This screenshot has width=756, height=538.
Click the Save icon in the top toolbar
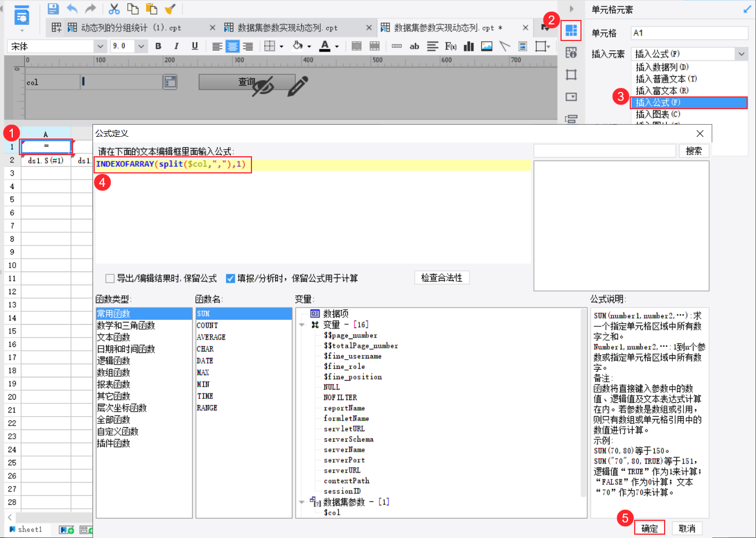click(x=53, y=9)
